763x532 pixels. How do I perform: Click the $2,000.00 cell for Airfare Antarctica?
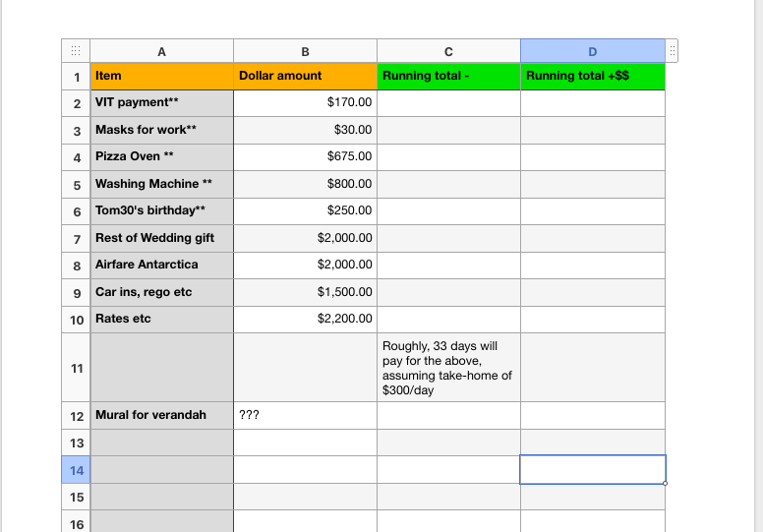click(x=305, y=266)
